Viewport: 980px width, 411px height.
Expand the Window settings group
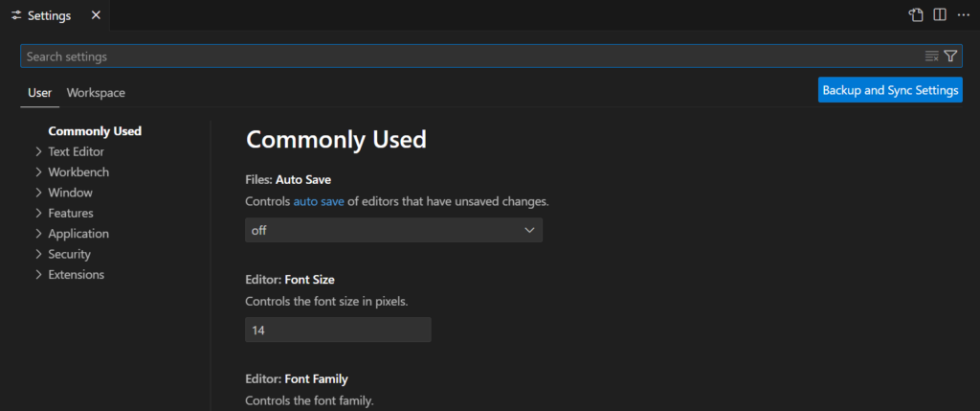pos(39,193)
